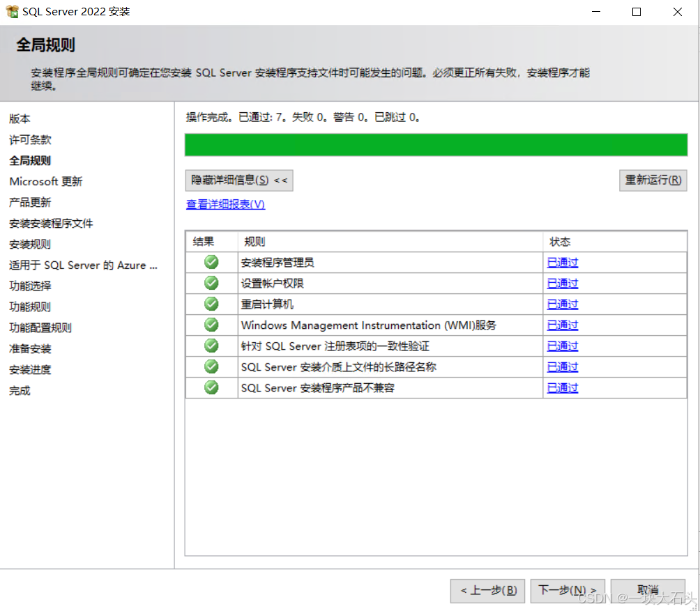Select 版本 step in the sidebar
700x611 pixels.
pyautogui.click(x=20, y=118)
